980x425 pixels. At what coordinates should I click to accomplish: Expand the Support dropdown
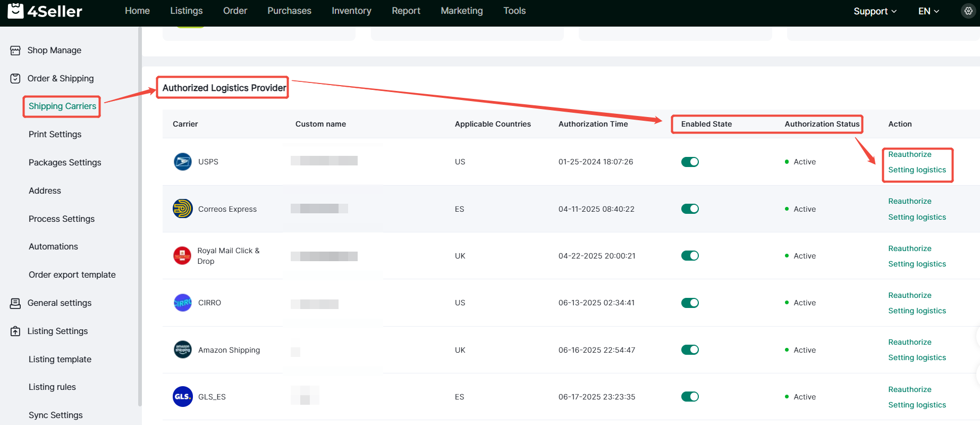(875, 11)
